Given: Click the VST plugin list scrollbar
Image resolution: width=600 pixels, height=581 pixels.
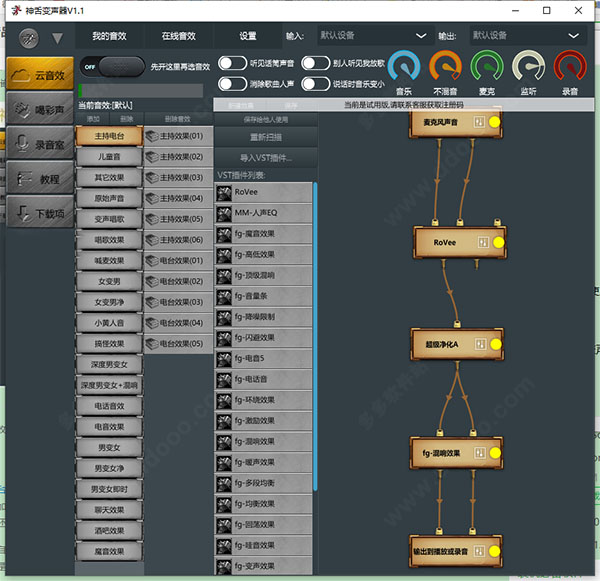Looking at the screenshot, I should pyautogui.click(x=315, y=337).
